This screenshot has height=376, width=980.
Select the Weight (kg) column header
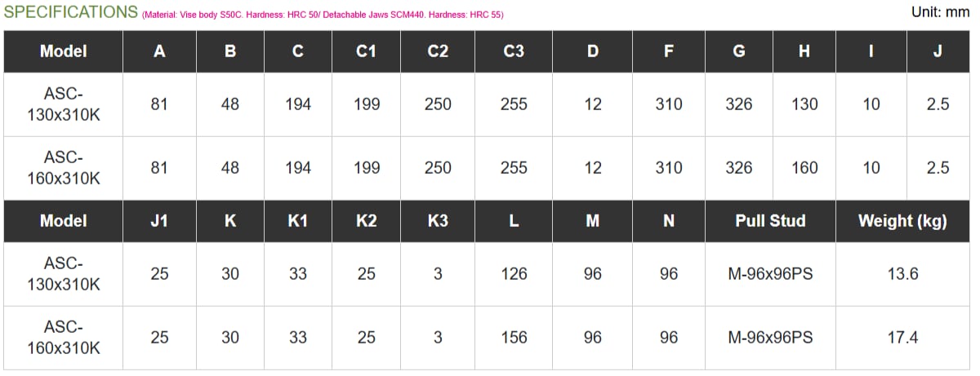coord(902,221)
